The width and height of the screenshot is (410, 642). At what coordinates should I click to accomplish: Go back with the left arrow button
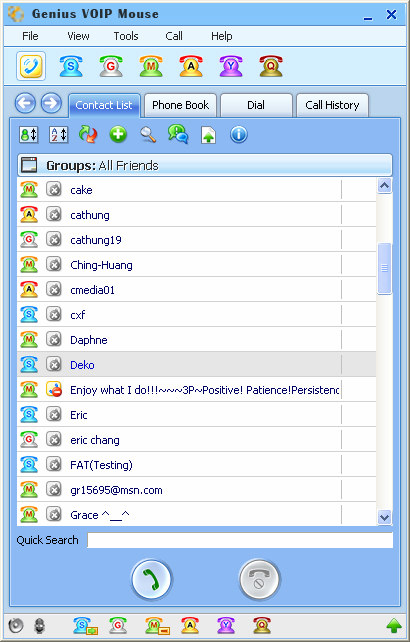[25, 103]
